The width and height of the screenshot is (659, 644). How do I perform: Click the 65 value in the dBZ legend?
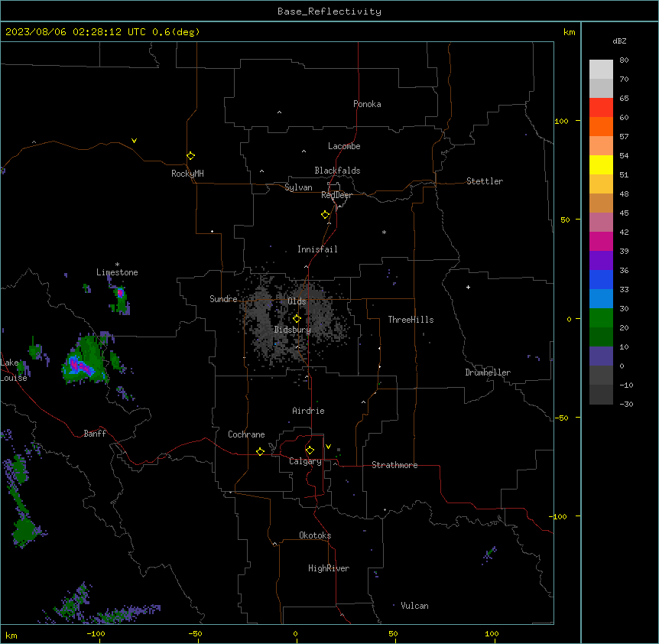[x=624, y=98]
